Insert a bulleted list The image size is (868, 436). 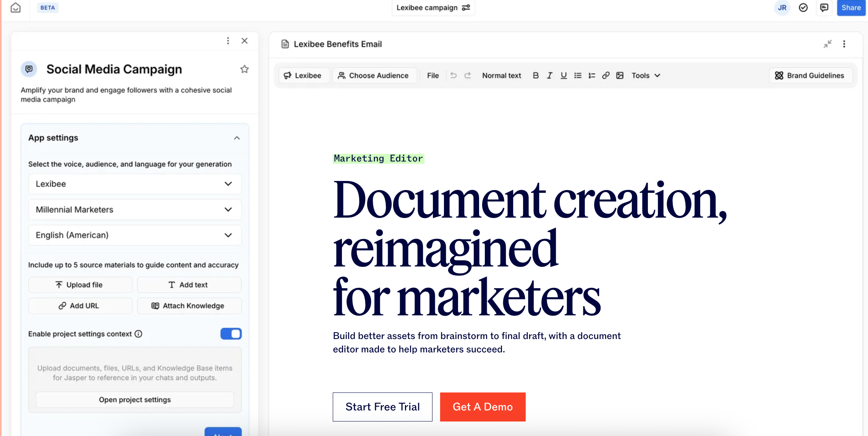click(578, 76)
